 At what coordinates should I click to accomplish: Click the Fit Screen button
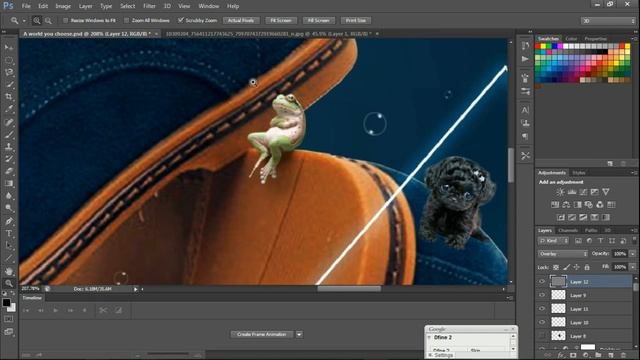[281, 20]
